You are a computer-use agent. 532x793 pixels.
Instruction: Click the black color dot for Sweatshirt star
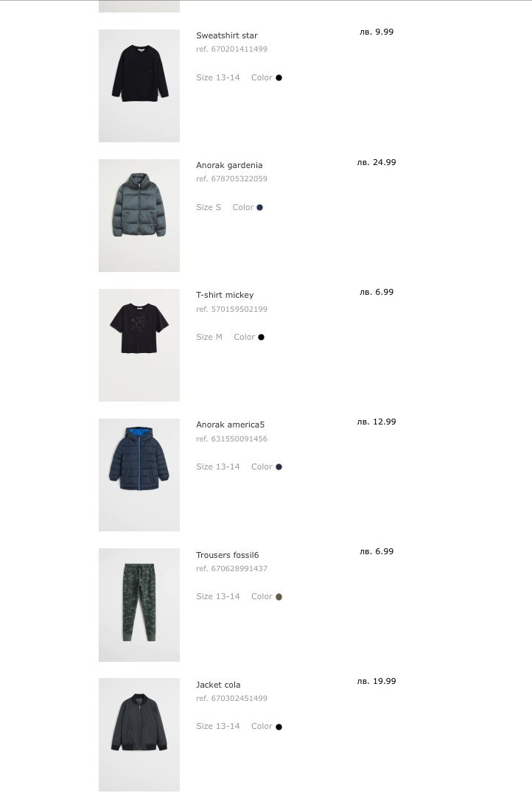(x=279, y=78)
